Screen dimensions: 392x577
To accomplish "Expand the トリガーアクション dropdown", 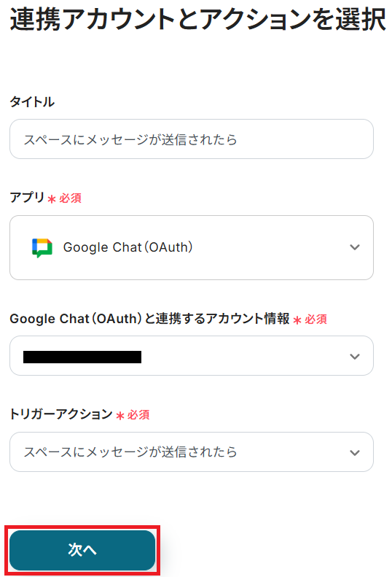I will [192, 452].
